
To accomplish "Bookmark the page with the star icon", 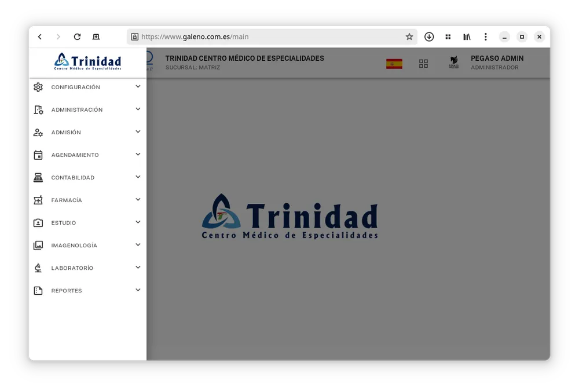I will 409,36.
